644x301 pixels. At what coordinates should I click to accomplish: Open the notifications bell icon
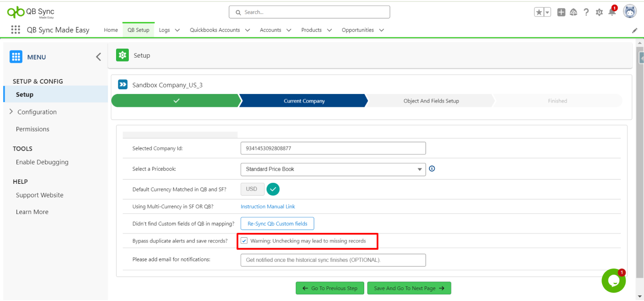[612, 12]
